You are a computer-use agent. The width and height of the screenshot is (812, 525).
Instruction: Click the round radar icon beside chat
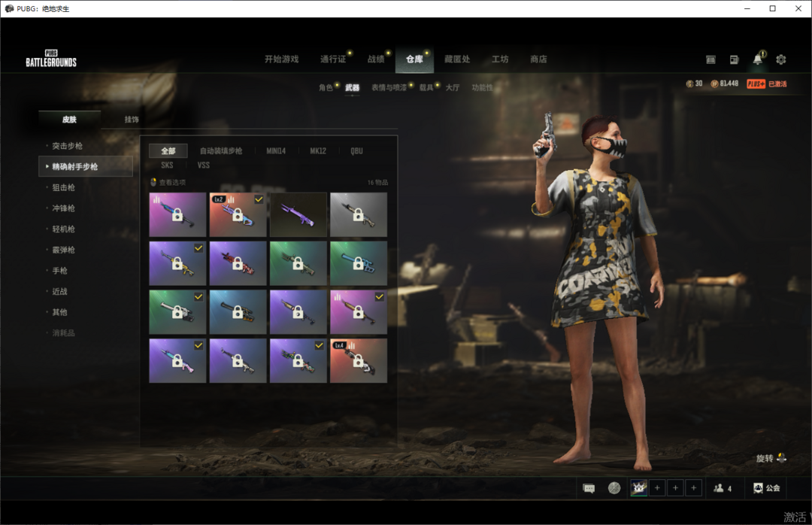[614, 488]
